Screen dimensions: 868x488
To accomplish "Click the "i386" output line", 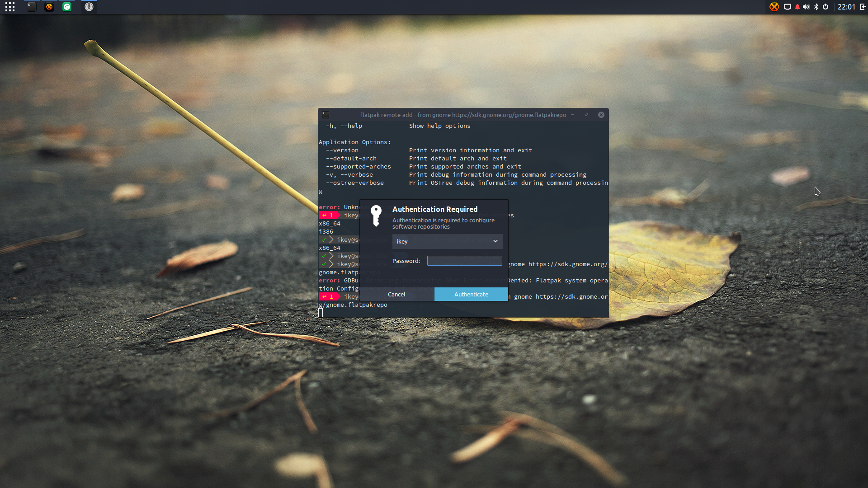I will coord(326,232).
